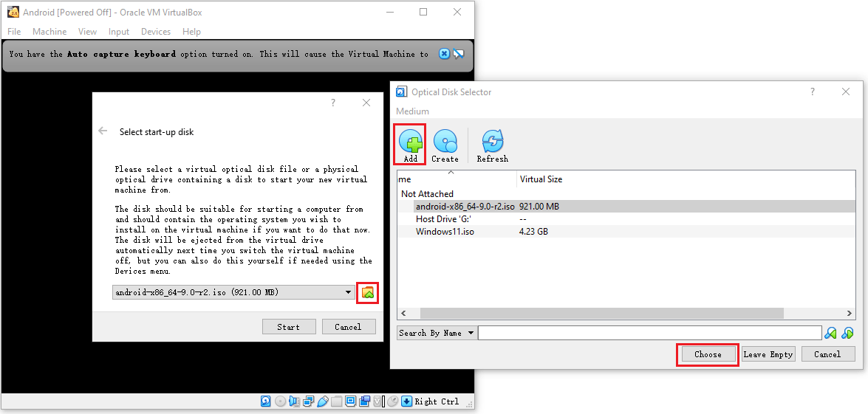The width and height of the screenshot is (868, 414).
Task: Open the Search By Name dropdown
Action: tap(437, 333)
